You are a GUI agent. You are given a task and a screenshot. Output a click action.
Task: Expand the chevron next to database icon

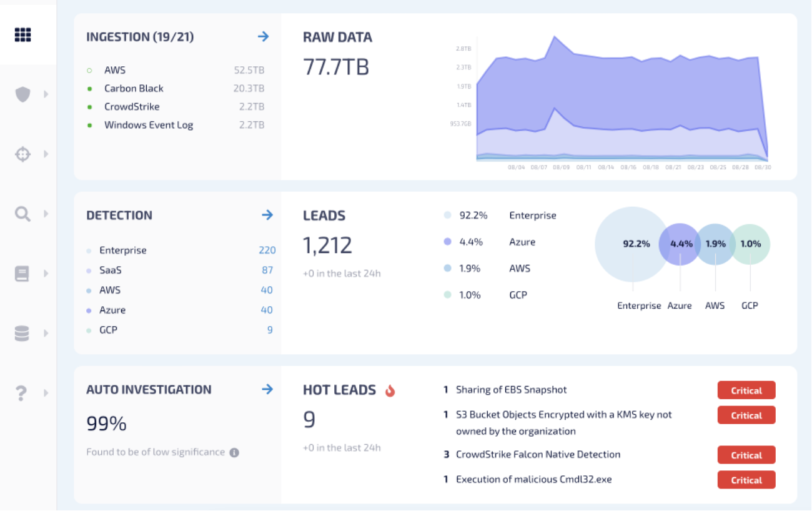tap(46, 334)
